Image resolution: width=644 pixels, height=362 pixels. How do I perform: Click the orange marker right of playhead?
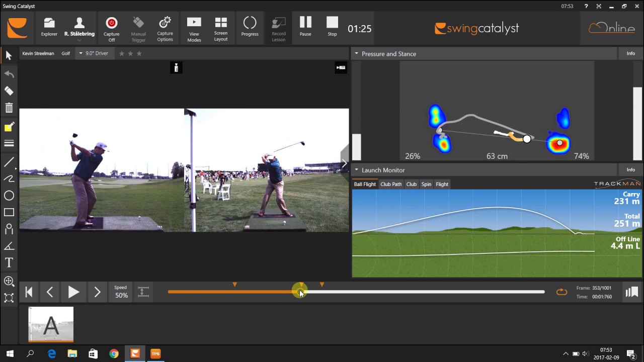[322, 285]
